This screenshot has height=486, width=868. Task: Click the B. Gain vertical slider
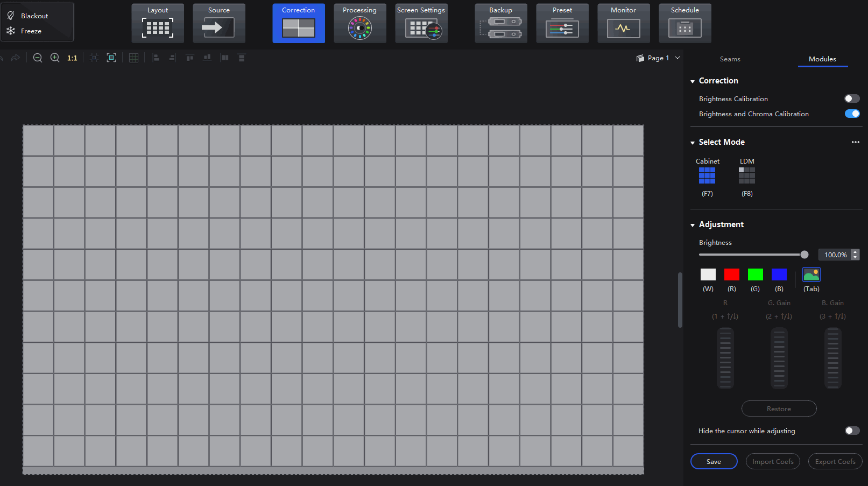[833, 358]
